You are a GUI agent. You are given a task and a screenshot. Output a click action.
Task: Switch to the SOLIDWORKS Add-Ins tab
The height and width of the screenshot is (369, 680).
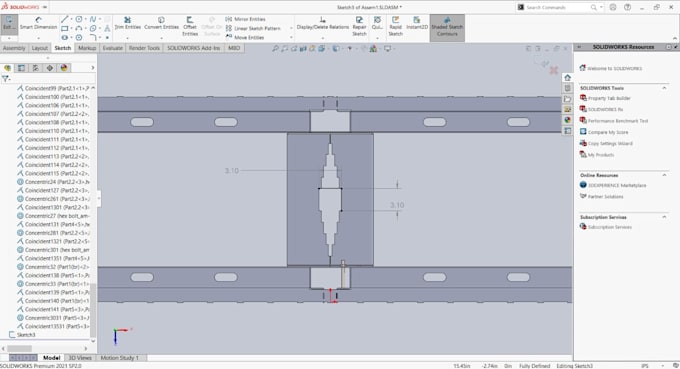point(193,48)
